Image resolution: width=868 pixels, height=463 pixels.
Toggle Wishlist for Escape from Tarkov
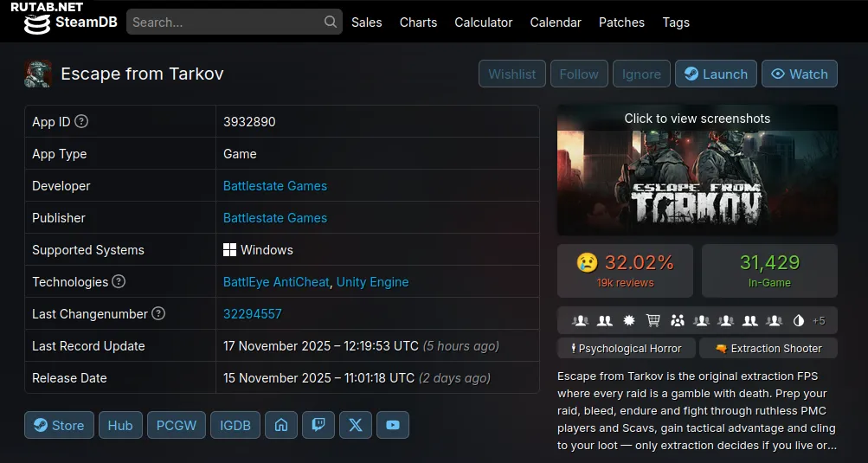[x=512, y=74]
